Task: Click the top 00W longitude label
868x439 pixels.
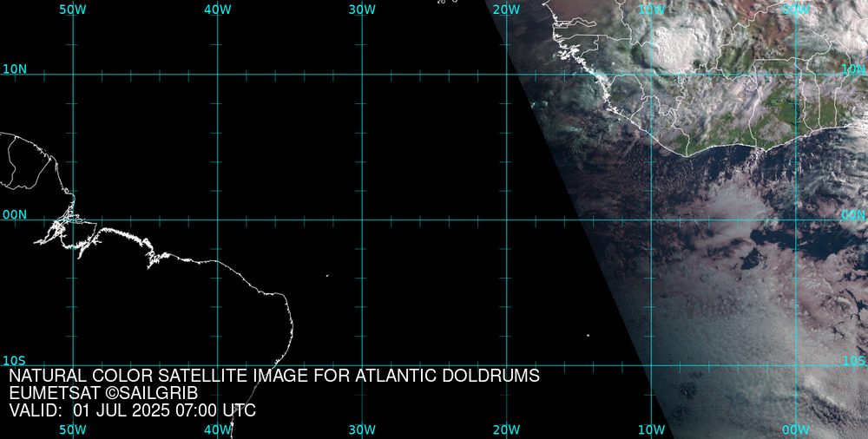Action: pos(796,10)
